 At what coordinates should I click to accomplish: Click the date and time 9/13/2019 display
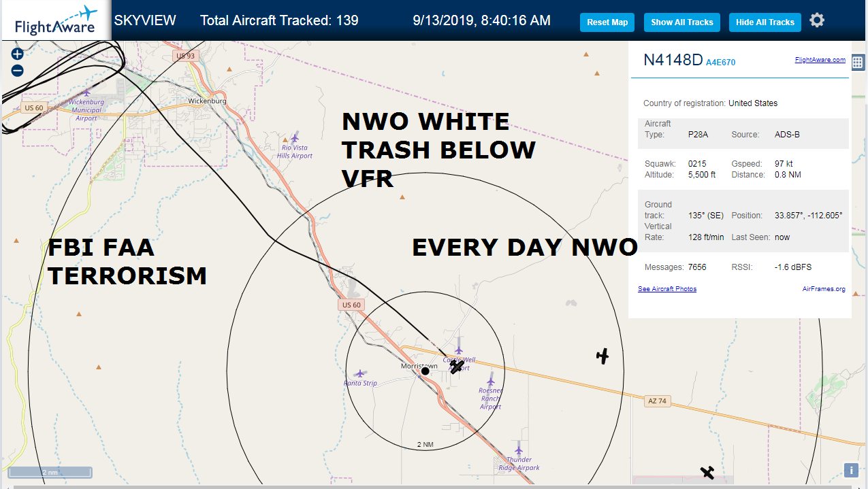(481, 20)
